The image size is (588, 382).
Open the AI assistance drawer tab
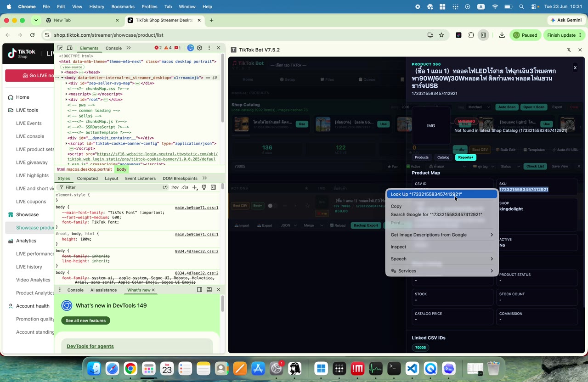pyautogui.click(x=103, y=290)
